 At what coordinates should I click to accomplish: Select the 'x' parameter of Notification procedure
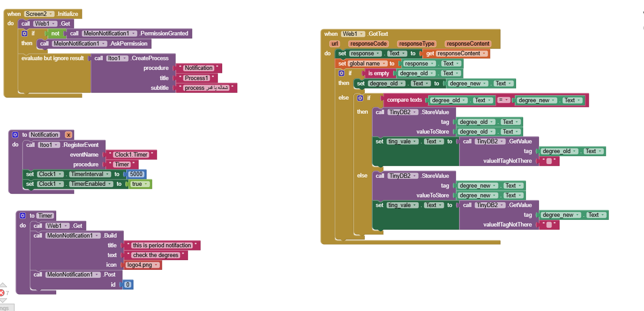point(69,134)
